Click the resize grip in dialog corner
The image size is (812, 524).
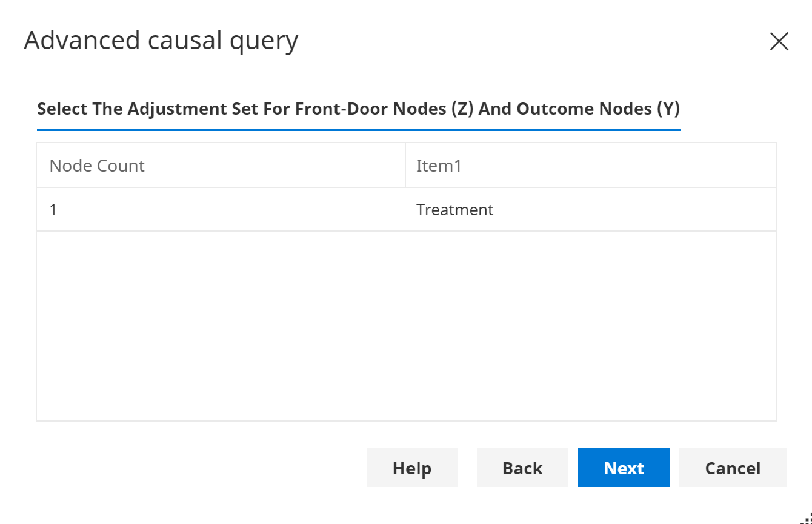(x=807, y=519)
